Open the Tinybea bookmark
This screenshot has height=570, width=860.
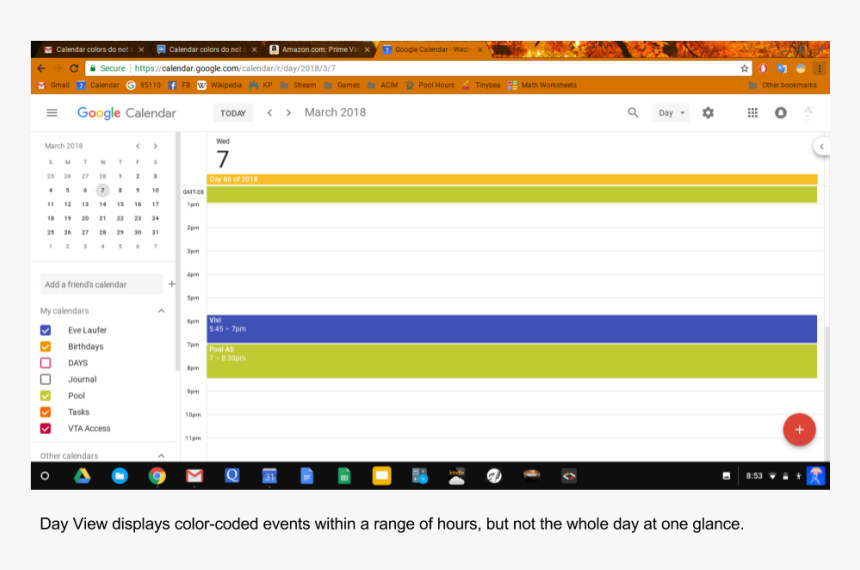coord(481,85)
